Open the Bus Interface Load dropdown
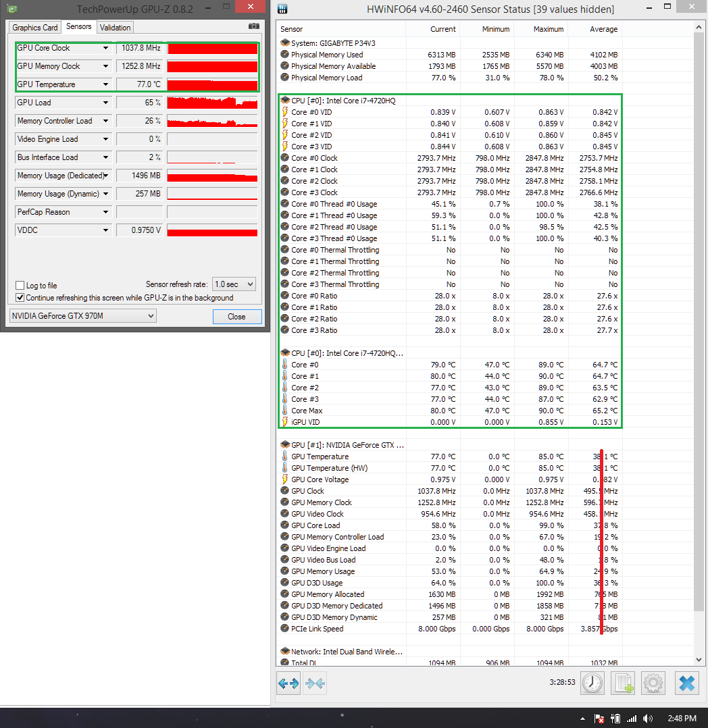 click(105, 157)
